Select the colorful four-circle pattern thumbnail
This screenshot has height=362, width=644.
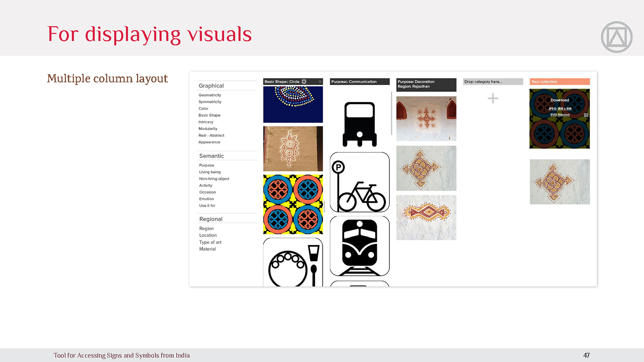point(293,204)
